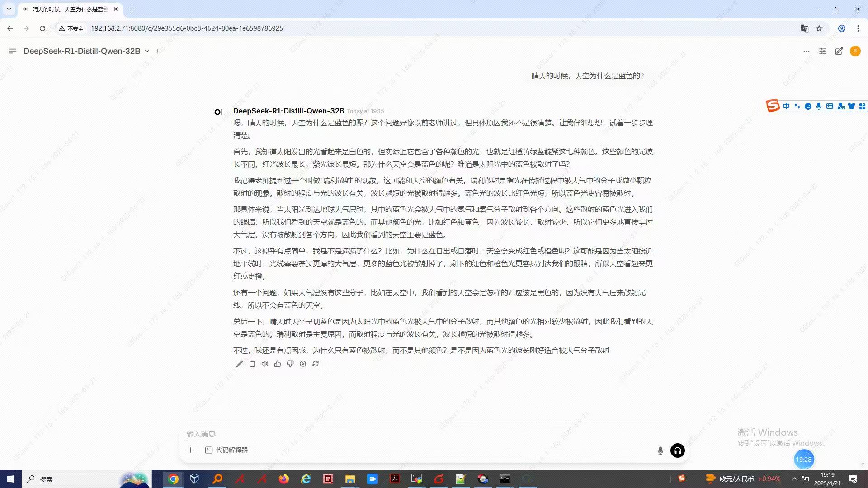Click the black headphone call button
Image resolution: width=868 pixels, height=488 pixels.
(x=678, y=450)
